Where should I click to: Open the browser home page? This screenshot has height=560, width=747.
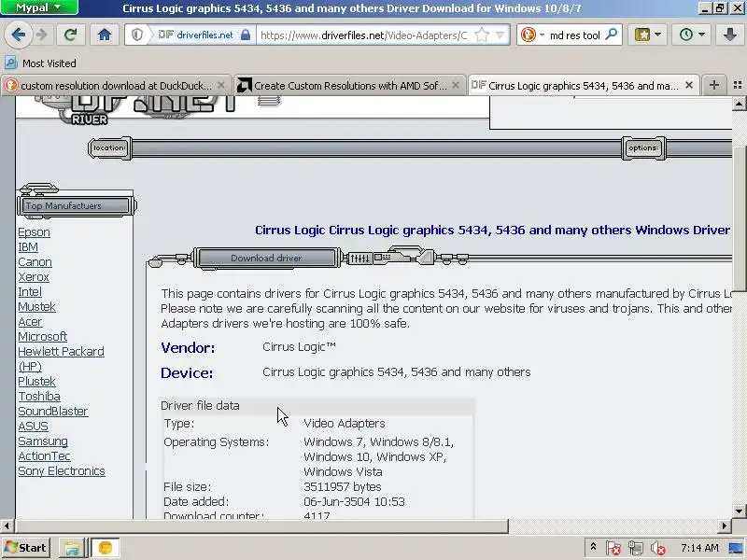tap(105, 35)
